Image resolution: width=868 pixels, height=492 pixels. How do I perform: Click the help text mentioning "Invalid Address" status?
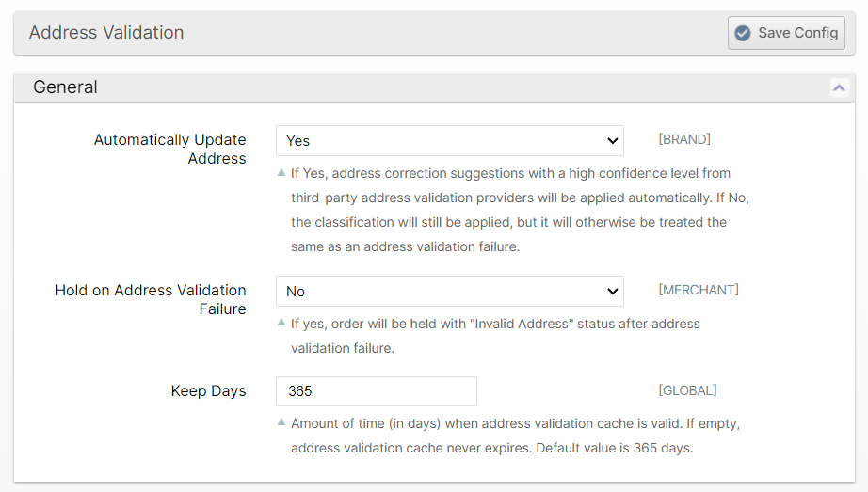[x=495, y=335]
